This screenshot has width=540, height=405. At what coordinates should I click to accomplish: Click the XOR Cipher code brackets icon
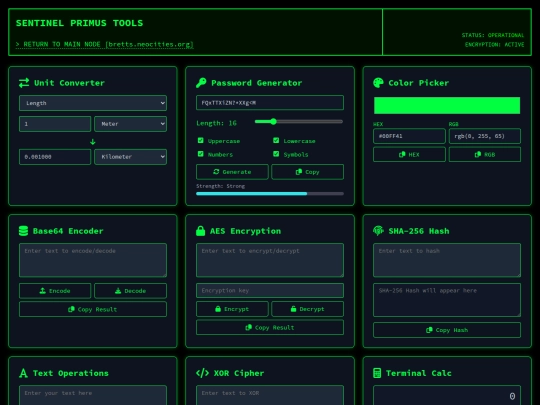click(202, 373)
